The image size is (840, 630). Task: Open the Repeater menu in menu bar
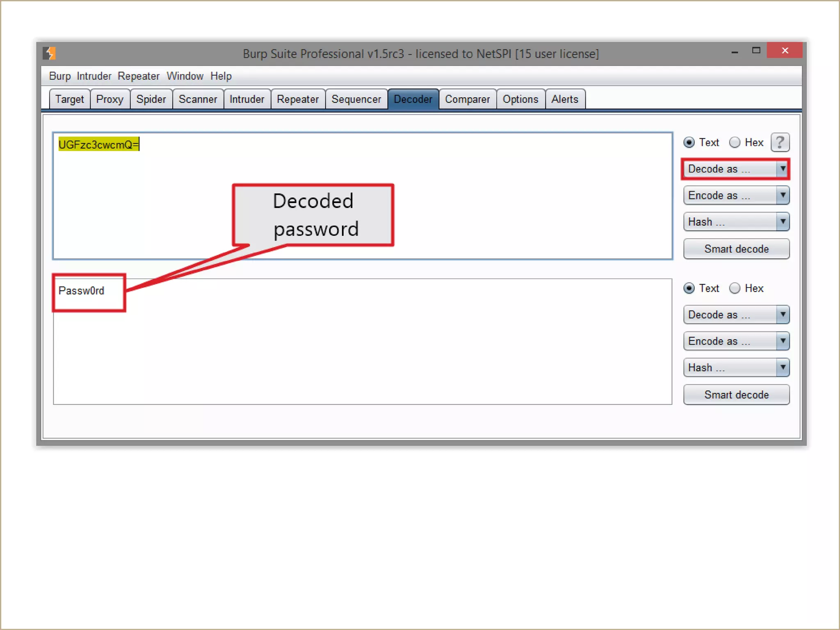(x=139, y=76)
